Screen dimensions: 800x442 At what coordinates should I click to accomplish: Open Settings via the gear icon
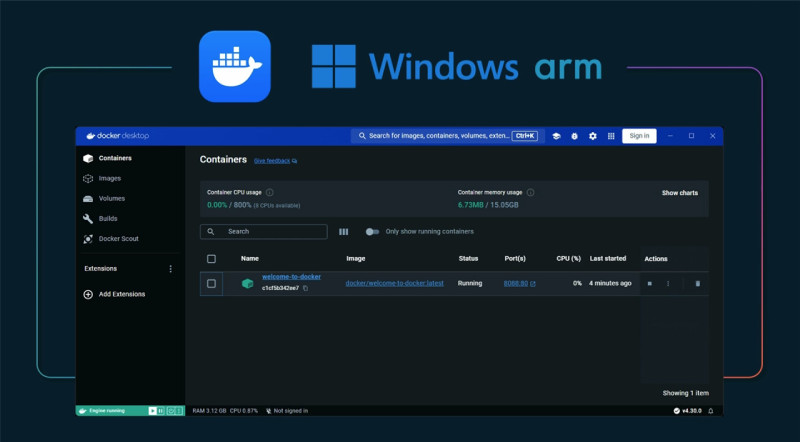592,136
